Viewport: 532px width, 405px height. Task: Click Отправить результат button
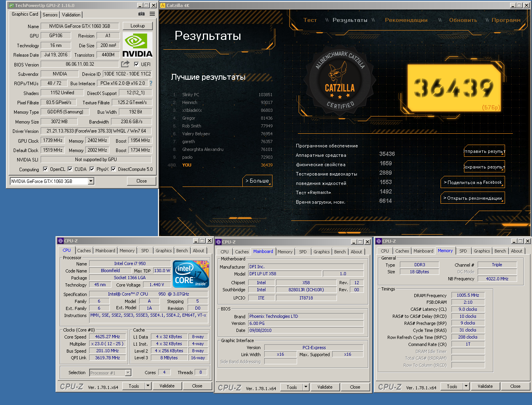pyautogui.click(x=484, y=151)
